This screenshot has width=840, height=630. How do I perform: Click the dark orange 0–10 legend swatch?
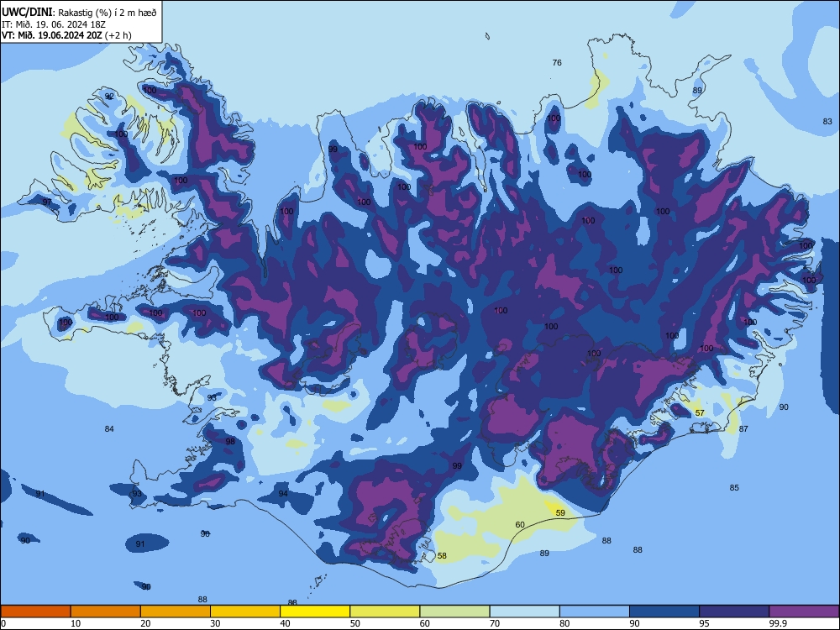click(35, 612)
